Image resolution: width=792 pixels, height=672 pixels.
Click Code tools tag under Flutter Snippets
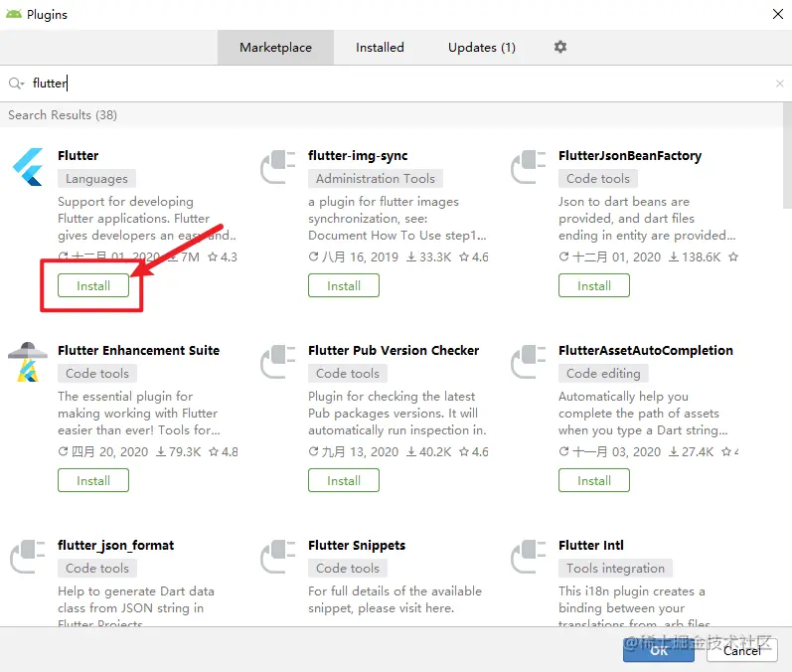(x=348, y=568)
